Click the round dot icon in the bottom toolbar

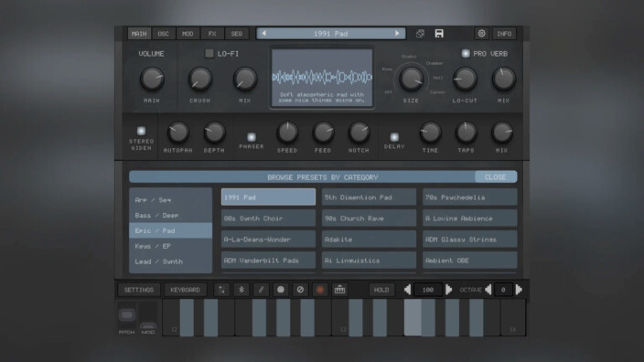pyautogui.click(x=281, y=290)
